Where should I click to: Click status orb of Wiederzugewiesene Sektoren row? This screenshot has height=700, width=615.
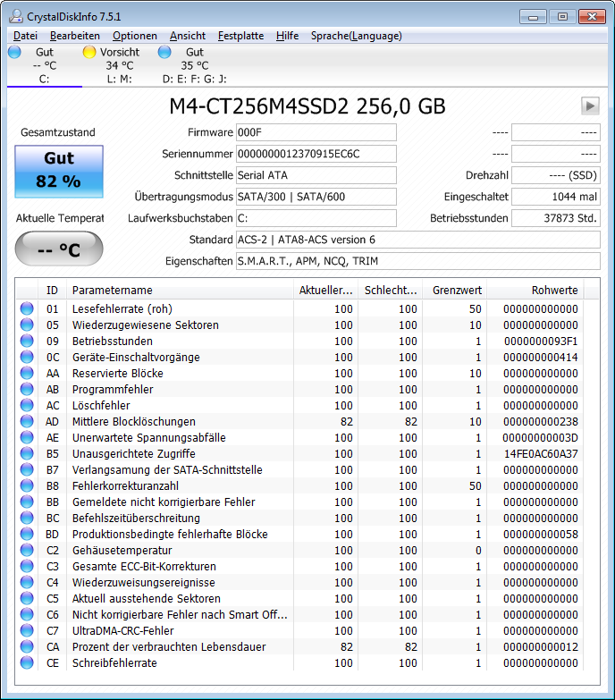coord(27,325)
